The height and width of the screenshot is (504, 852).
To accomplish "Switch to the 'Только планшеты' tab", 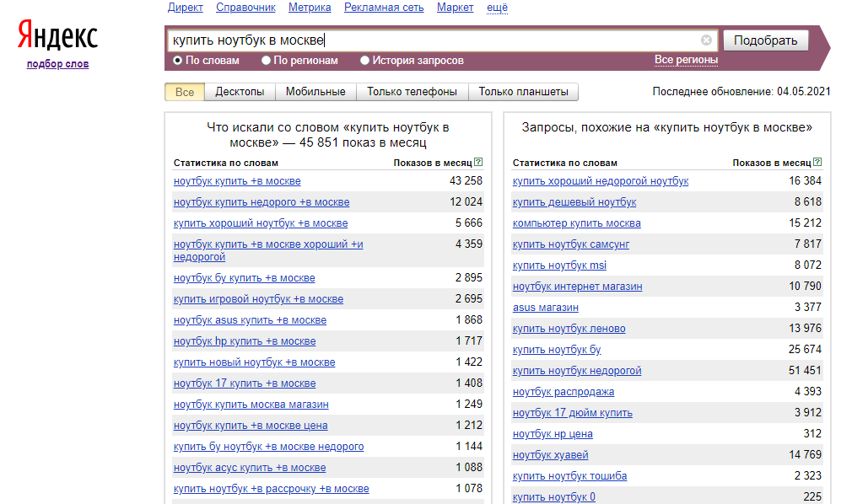I will pyautogui.click(x=523, y=92).
